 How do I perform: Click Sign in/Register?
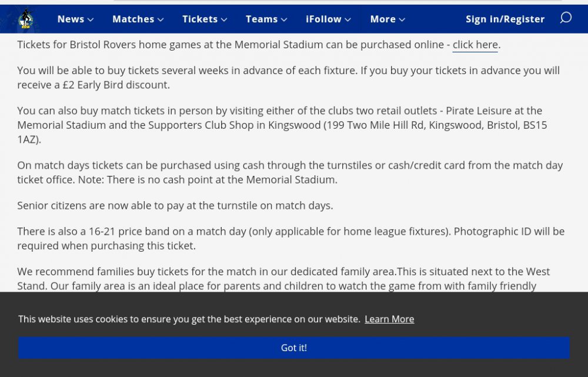[x=505, y=19]
